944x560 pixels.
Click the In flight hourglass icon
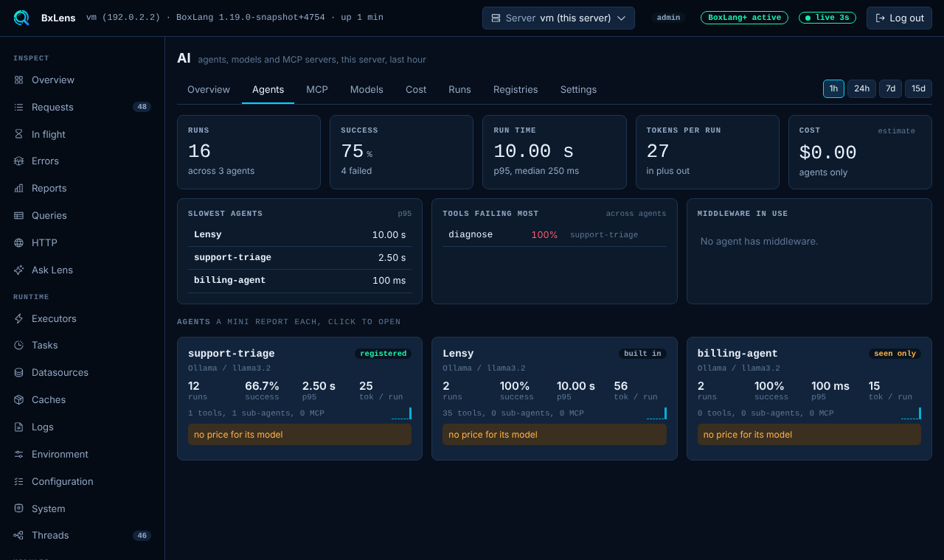tap(18, 134)
